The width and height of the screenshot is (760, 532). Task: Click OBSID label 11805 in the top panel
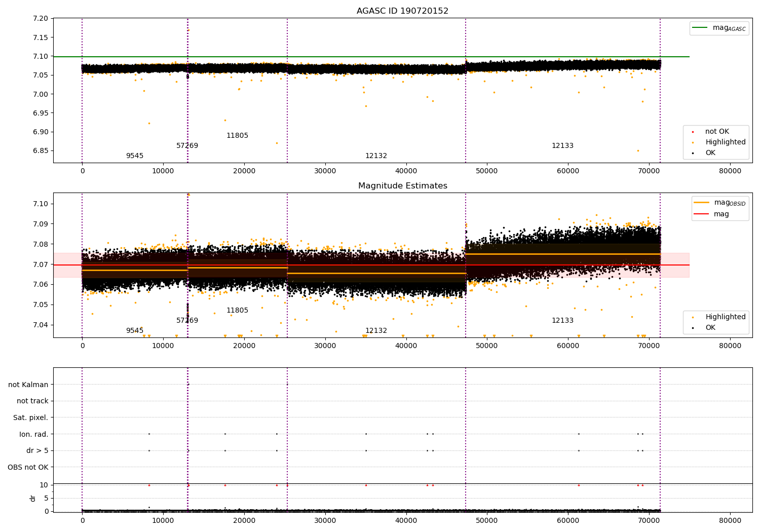click(237, 136)
